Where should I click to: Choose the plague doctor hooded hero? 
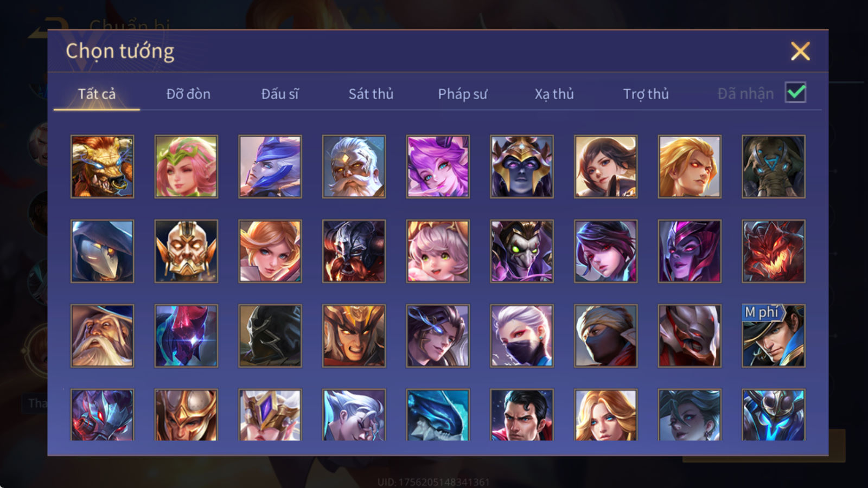point(102,251)
